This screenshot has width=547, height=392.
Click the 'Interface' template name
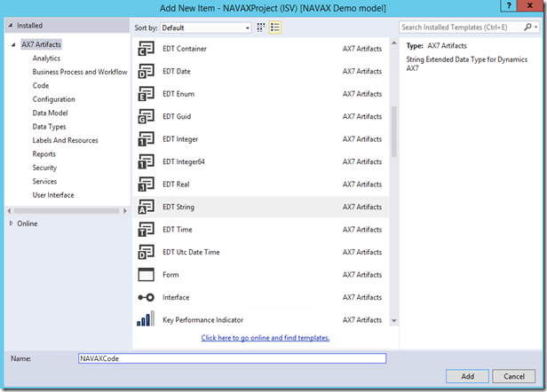tap(176, 297)
